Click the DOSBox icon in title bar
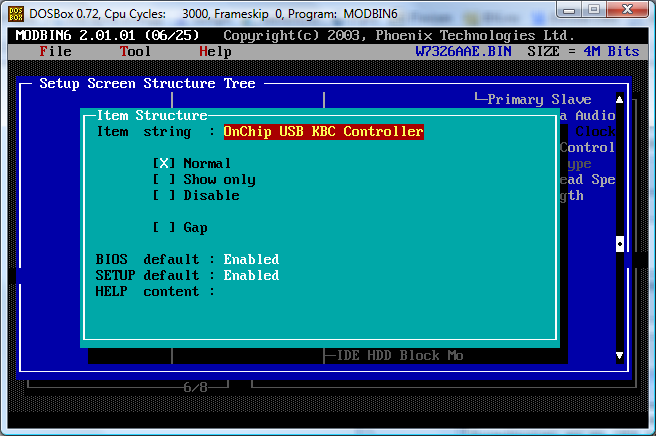Screen dimensions: 656x436 [x=15, y=14]
